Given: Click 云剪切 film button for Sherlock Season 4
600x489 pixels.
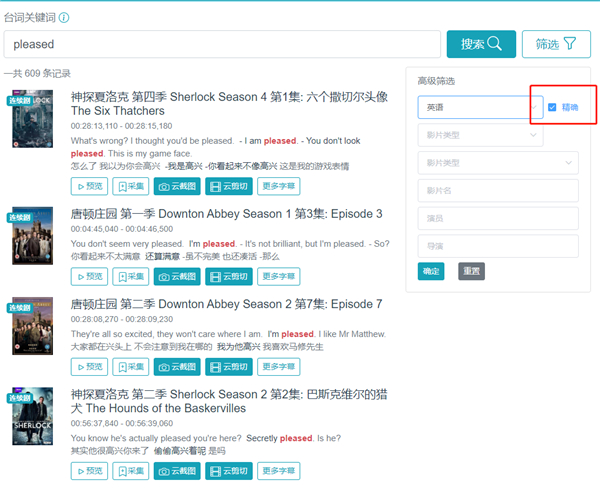Looking at the screenshot, I should pos(229,186).
